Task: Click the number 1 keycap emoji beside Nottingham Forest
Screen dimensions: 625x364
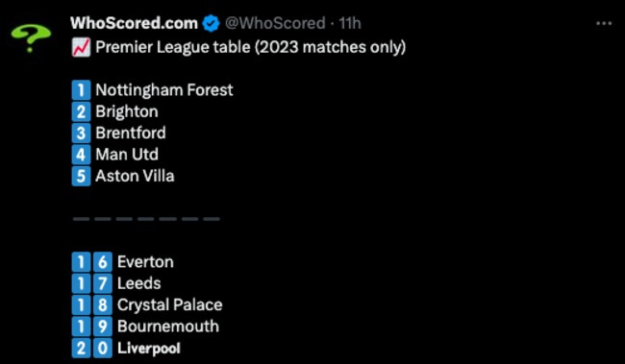Action: (x=82, y=90)
